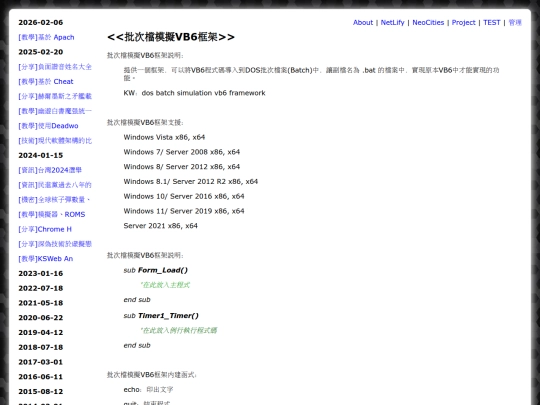Expand the 2019-04-12 date group

point(41,333)
